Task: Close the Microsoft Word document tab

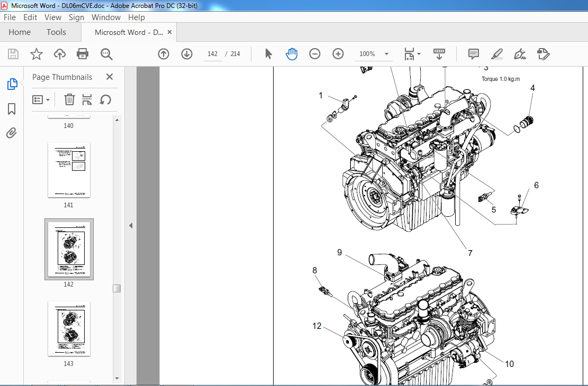Action: (x=169, y=32)
